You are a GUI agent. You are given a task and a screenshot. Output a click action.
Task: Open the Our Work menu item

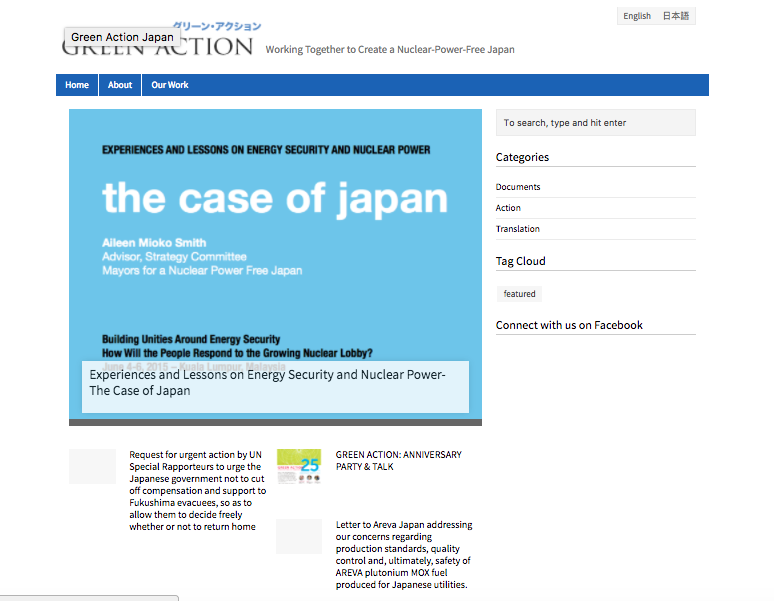170,85
